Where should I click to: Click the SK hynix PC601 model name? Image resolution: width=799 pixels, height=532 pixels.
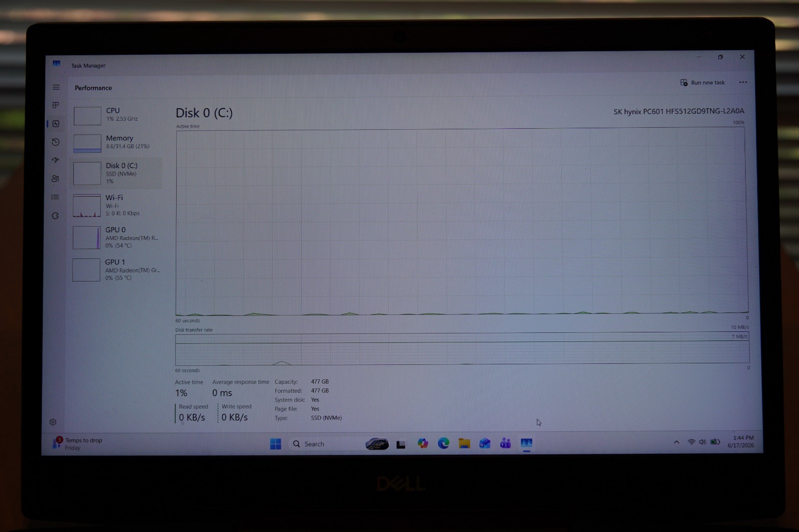679,111
